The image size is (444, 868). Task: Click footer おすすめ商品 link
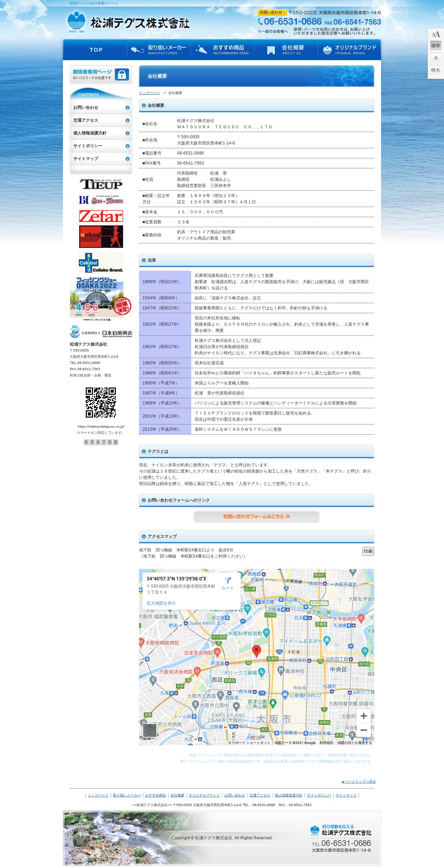point(156,795)
